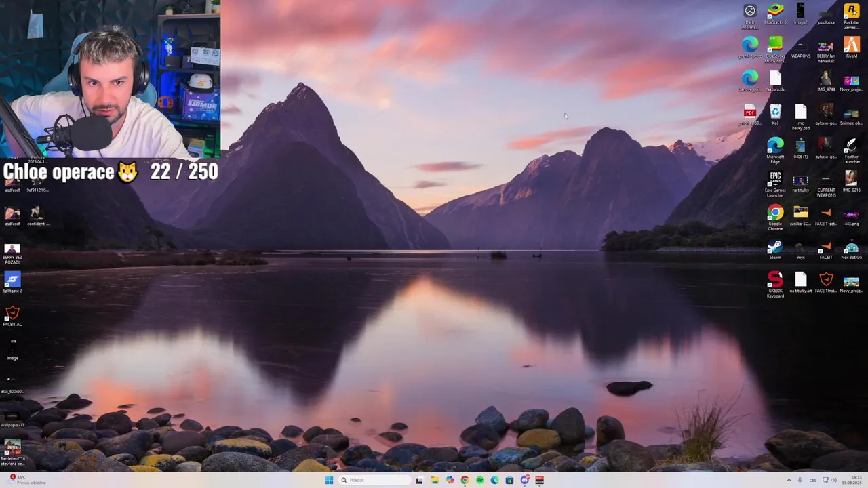Open Spotify from the taskbar
The height and width of the screenshot is (488, 868).
click(479, 480)
